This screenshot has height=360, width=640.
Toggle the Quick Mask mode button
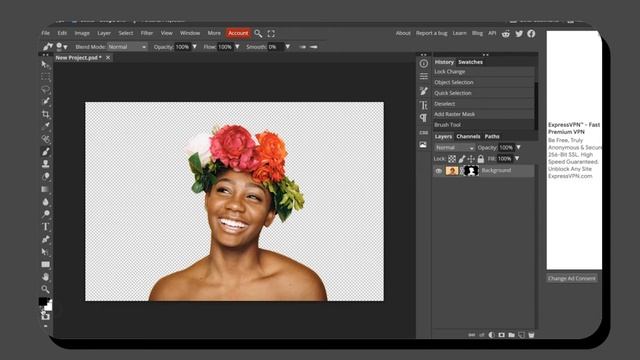[45, 316]
